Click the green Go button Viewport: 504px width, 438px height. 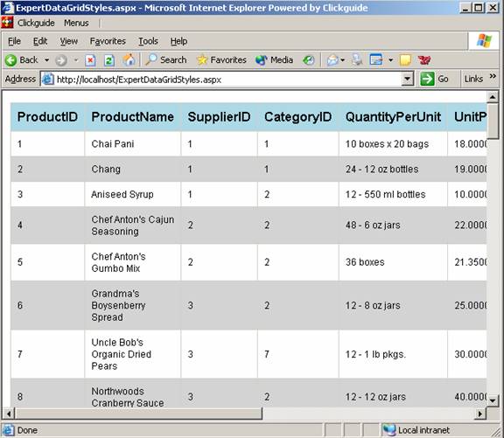434,79
